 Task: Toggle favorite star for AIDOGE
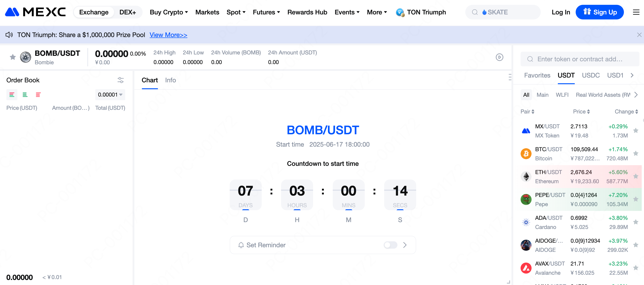[636, 245]
